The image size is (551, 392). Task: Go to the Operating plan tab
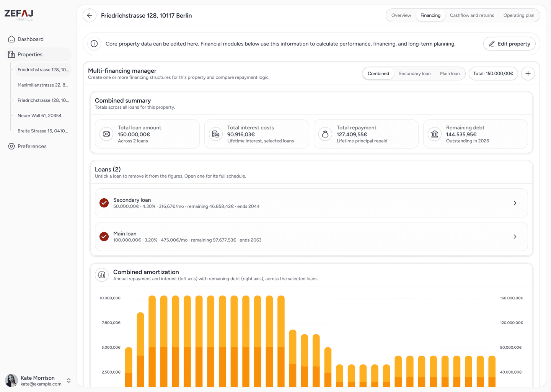click(x=519, y=15)
